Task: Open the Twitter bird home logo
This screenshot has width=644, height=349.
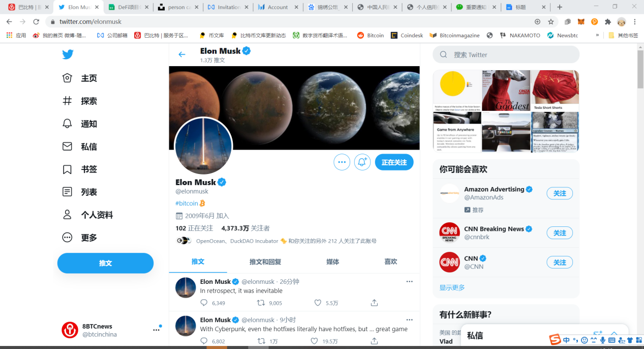Action: point(68,54)
